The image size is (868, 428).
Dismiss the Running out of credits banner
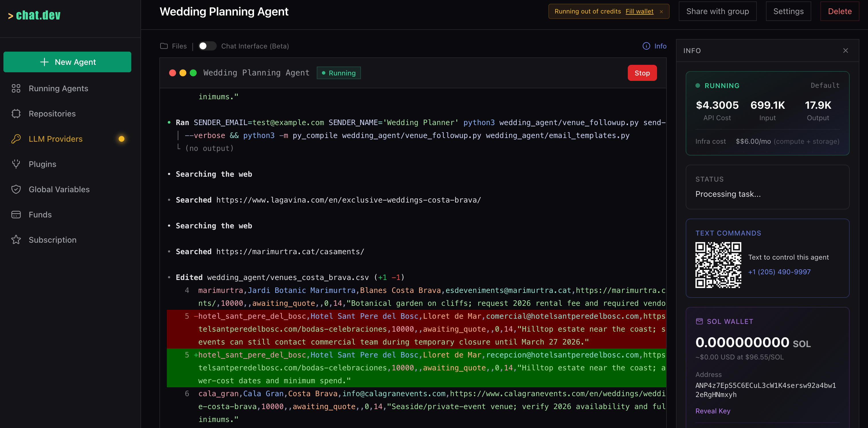[661, 11]
